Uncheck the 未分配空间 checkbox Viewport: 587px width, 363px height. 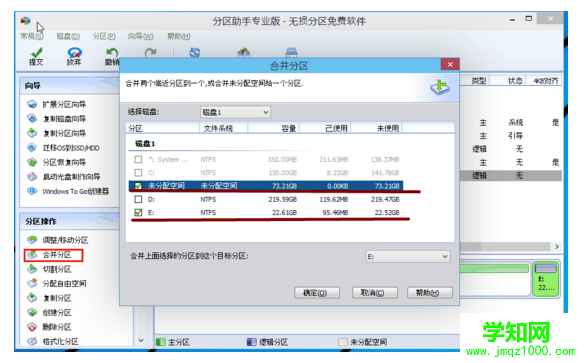(x=138, y=186)
